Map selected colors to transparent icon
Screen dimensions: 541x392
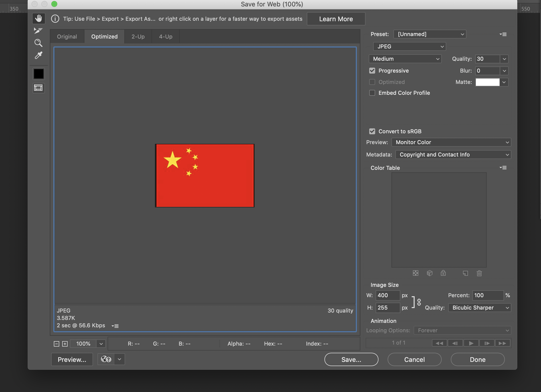pos(416,273)
